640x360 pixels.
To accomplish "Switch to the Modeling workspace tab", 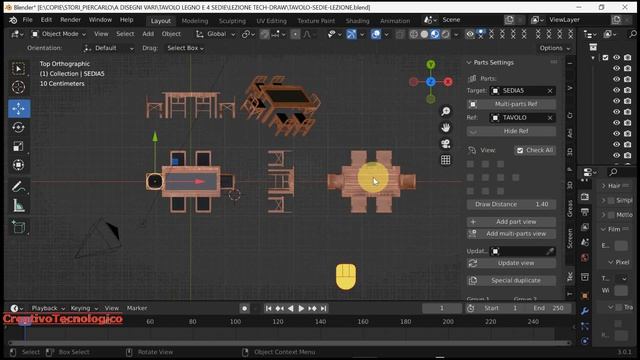I will [195, 20].
